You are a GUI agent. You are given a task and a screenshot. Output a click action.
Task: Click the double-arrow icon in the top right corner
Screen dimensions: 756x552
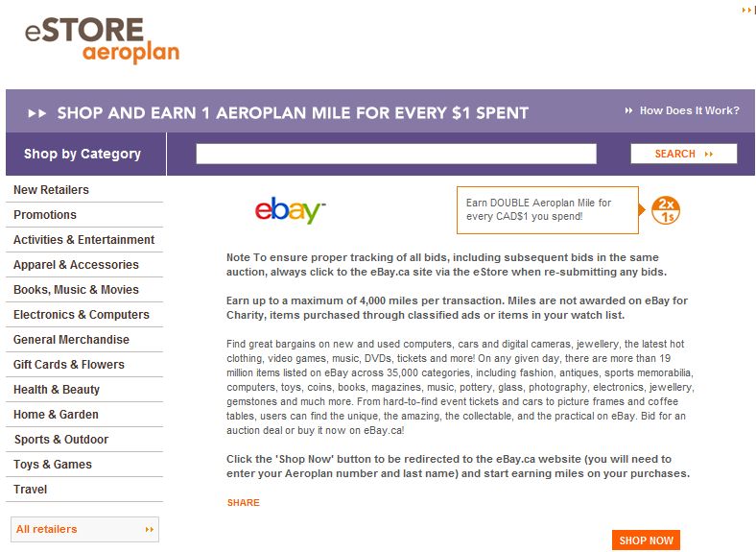pos(748,11)
